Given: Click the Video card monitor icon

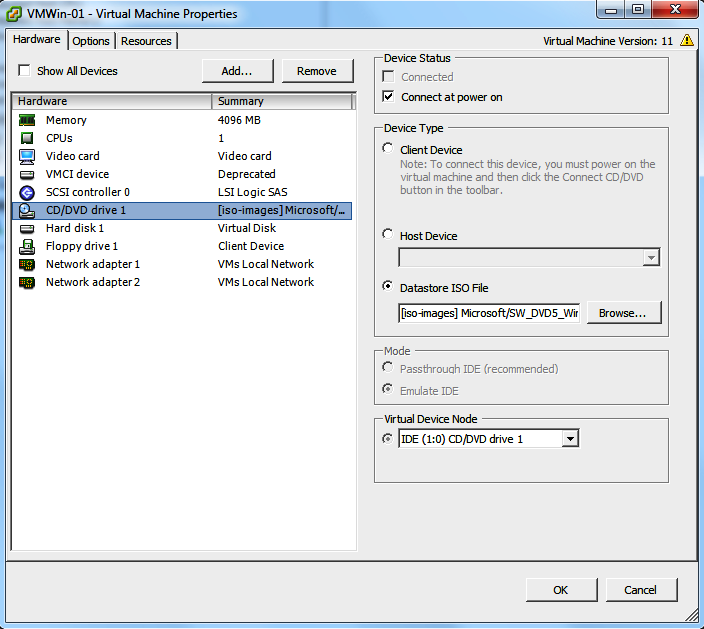Looking at the screenshot, I should [x=27, y=156].
